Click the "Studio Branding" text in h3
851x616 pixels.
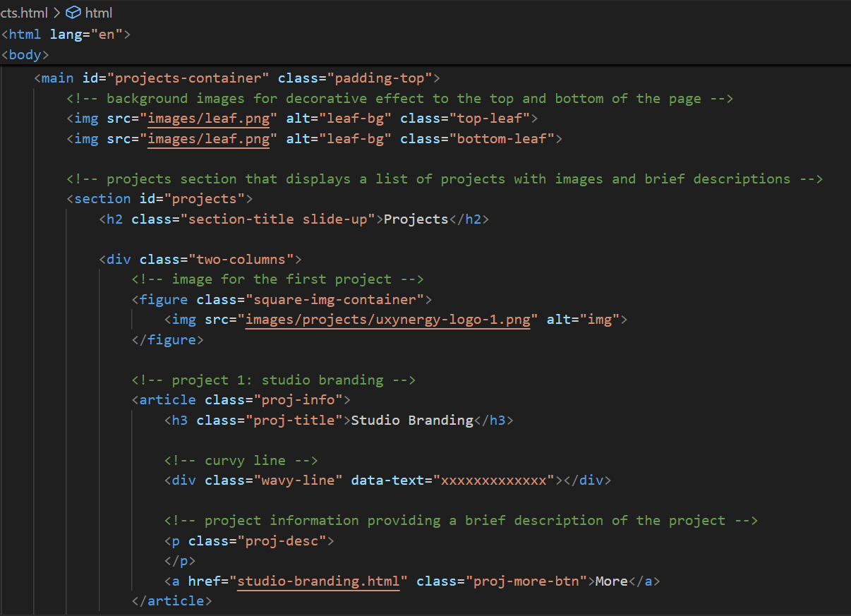pos(412,421)
